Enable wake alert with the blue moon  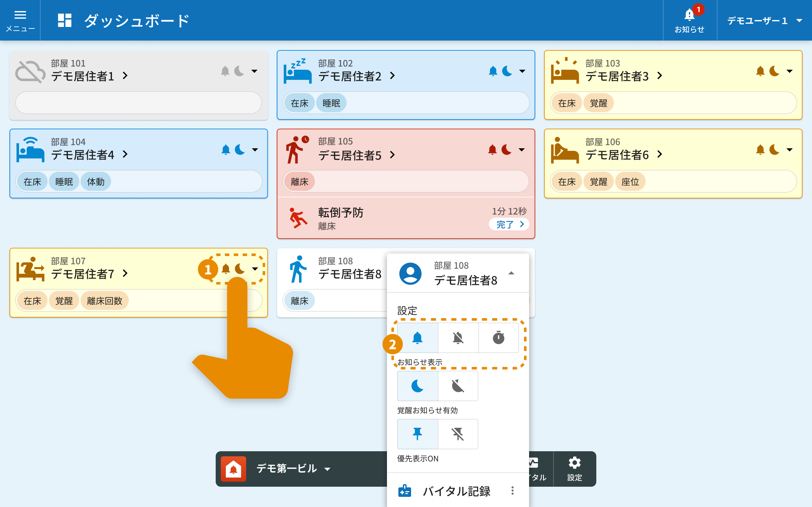pos(417,386)
